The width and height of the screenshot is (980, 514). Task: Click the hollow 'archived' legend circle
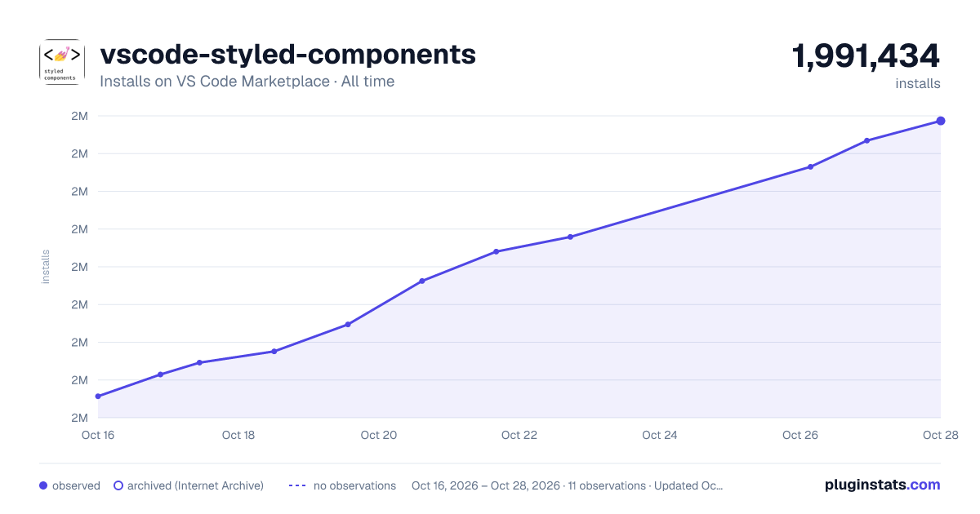pyautogui.click(x=118, y=485)
